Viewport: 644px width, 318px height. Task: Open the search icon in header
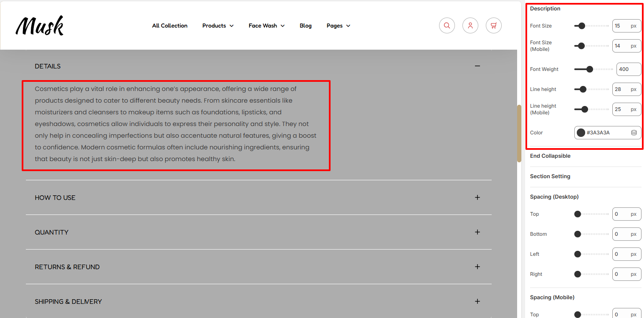click(447, 25)
